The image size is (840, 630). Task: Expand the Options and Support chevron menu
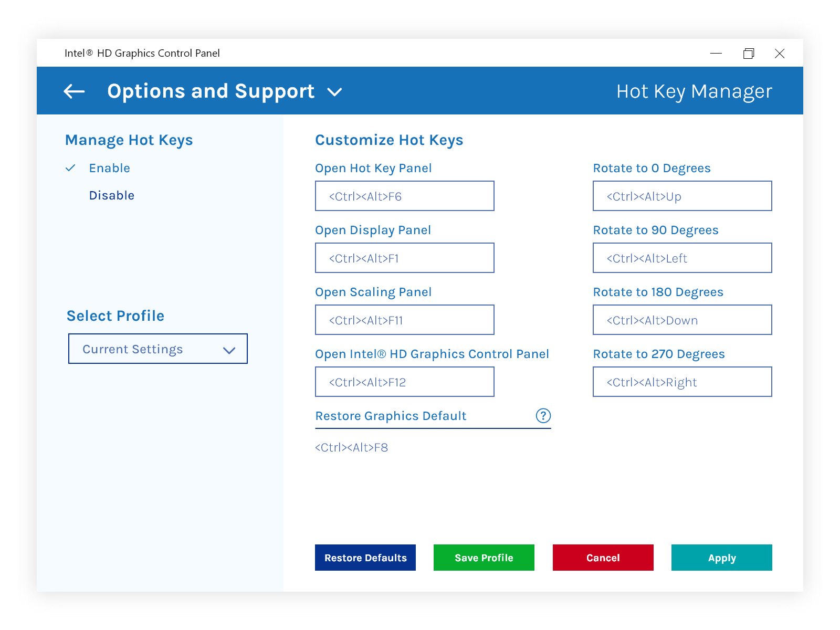[334, 92]
